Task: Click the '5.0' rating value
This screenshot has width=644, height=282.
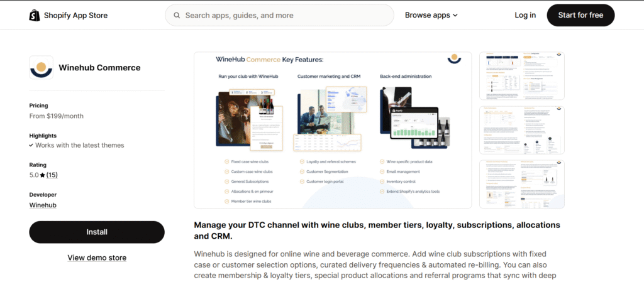Action: pyautogui.click(x=34, y=175)
